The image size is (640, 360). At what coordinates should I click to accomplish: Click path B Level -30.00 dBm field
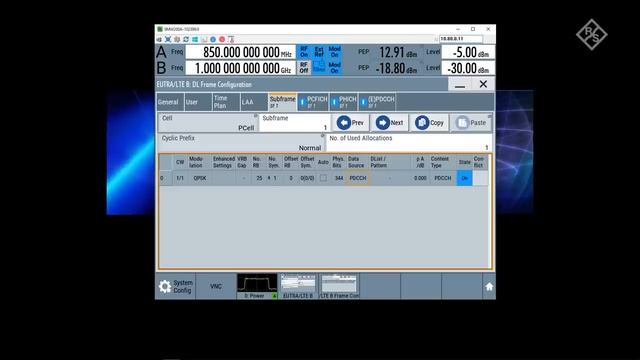(468, 68)
